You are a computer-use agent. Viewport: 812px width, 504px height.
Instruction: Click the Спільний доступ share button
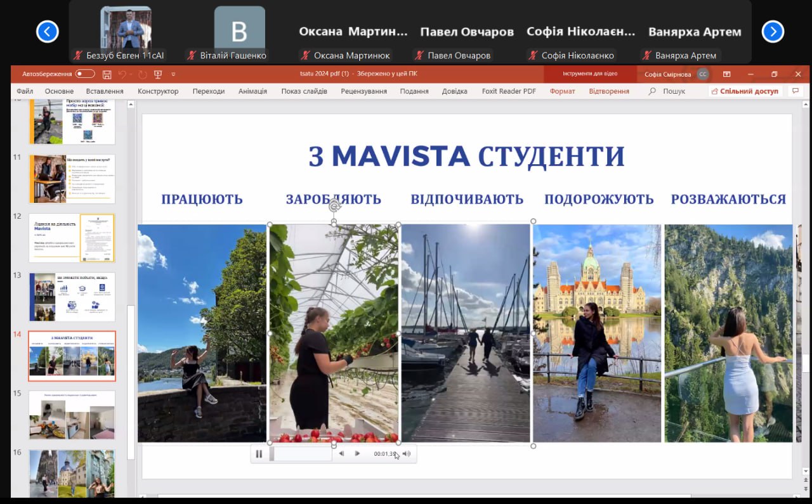(745, 91)
